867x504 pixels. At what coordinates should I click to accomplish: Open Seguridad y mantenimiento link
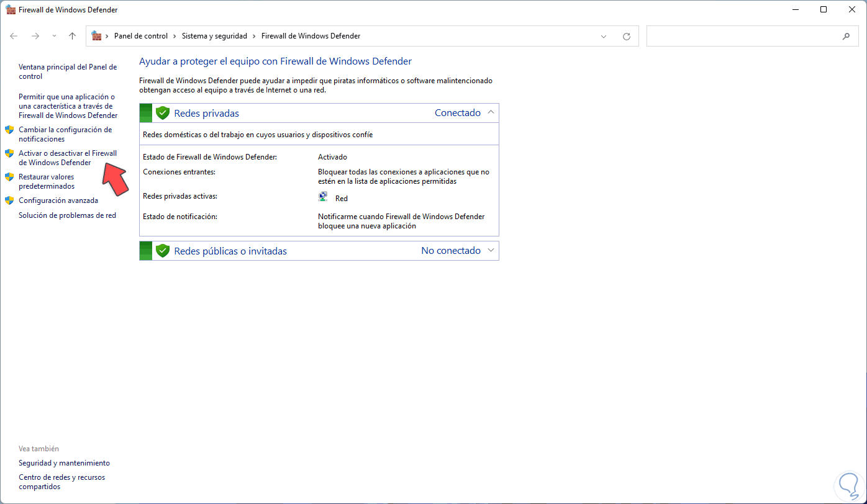coord(64,463)
